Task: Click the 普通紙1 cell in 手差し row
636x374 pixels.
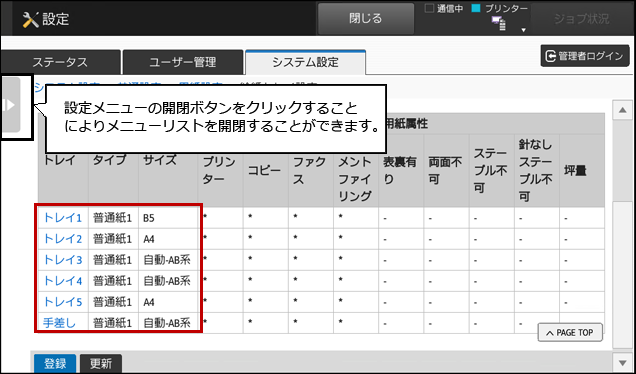Action: 113,323
